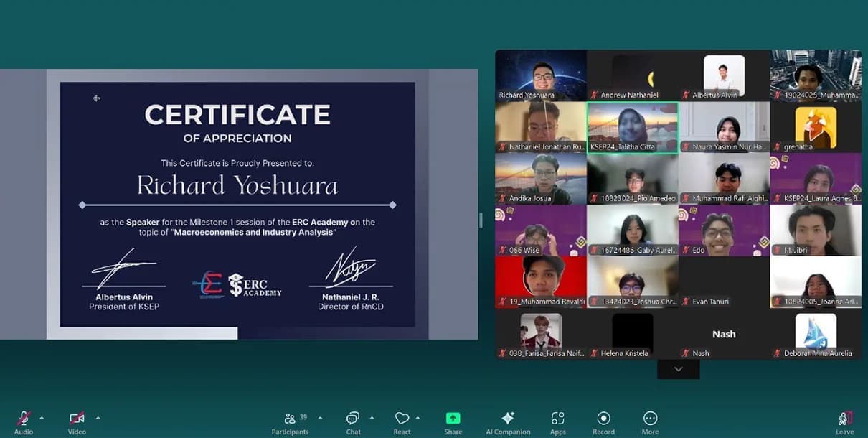
Task: Select KSEP24_Talitha Citta's highlighted video tile
Action: (x=632, y=127)
